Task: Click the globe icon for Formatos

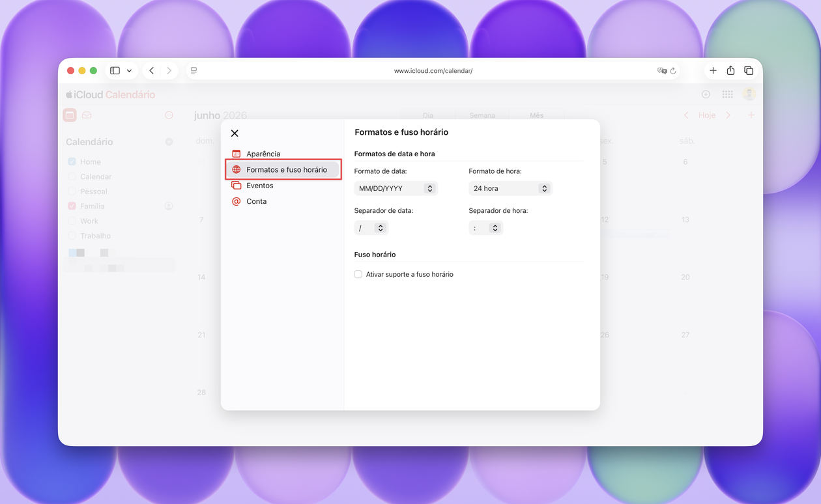Action: 237,170
